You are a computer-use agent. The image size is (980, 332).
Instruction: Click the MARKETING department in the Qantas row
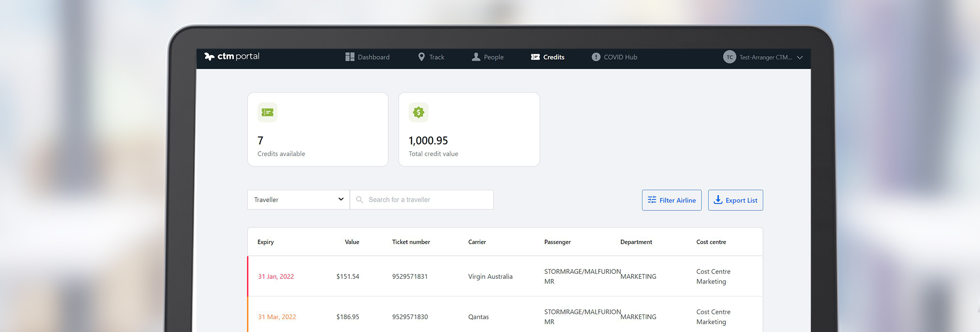point(638,317)
